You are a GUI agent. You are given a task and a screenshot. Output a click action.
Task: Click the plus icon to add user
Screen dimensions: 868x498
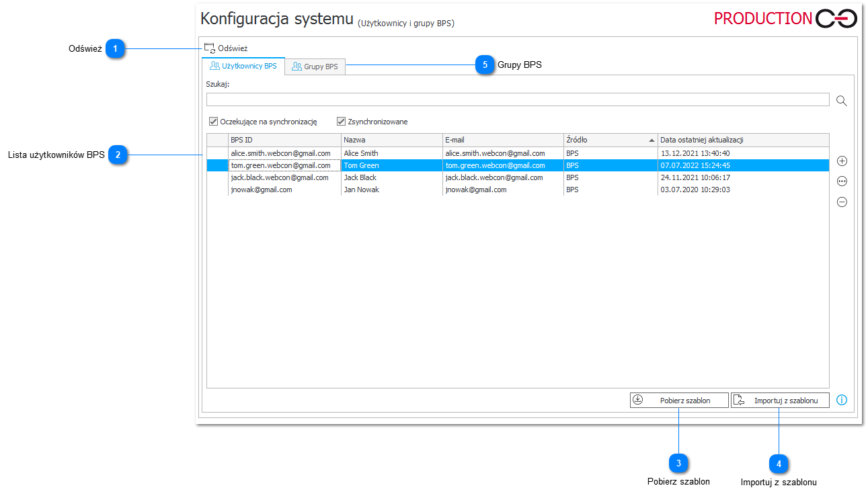click(842, 161)
